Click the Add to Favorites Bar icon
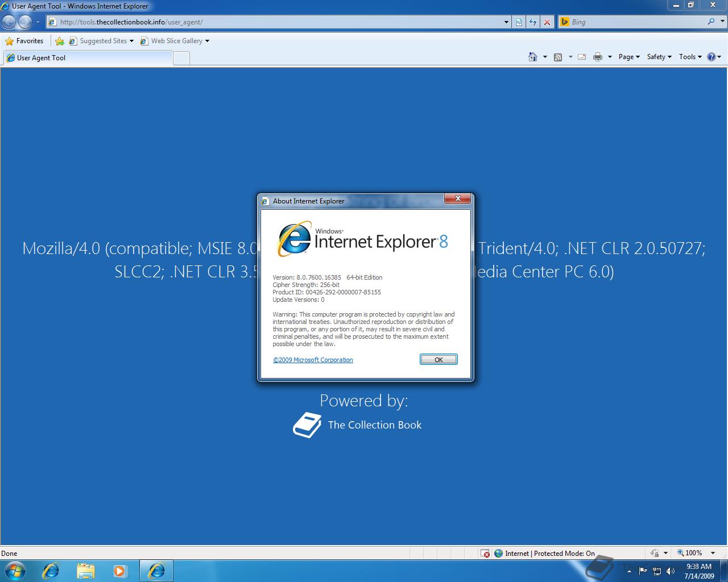Screen dimensions: 728x582 pos(59,41)
